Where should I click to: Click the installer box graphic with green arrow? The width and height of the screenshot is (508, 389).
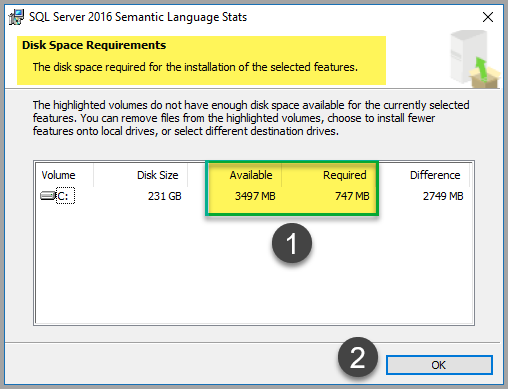474,59
